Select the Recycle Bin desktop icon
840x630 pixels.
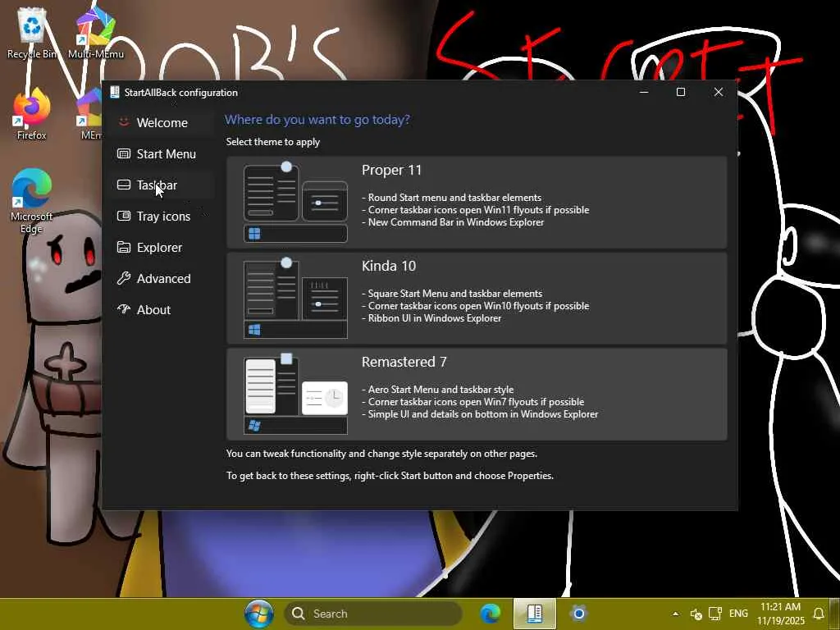tap(32, 33)
